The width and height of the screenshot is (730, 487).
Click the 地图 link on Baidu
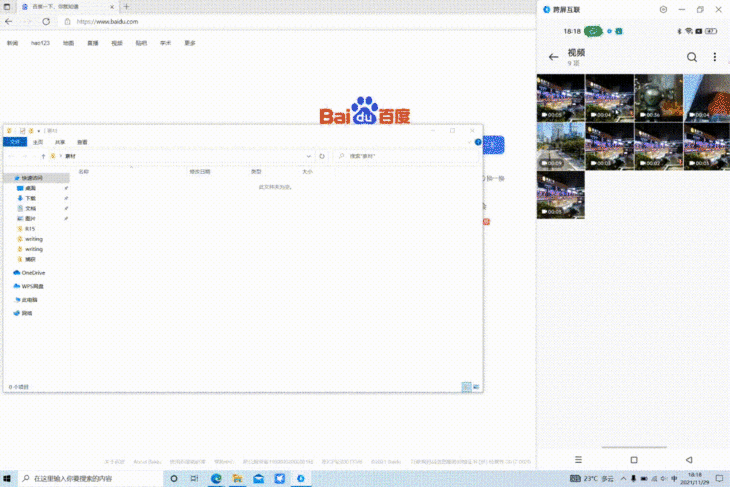click(68, 43)
